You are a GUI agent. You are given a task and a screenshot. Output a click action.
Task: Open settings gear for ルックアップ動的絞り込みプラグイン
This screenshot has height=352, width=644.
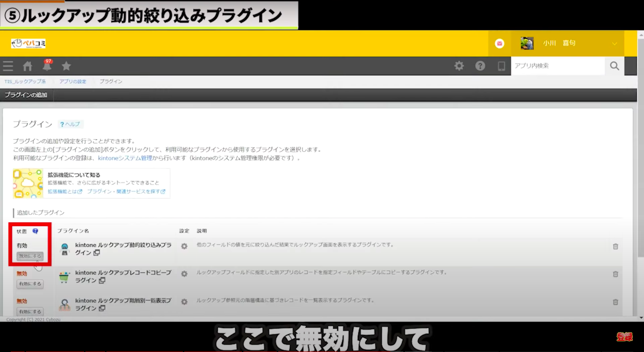pyautogui.click(x=184, y=246)
